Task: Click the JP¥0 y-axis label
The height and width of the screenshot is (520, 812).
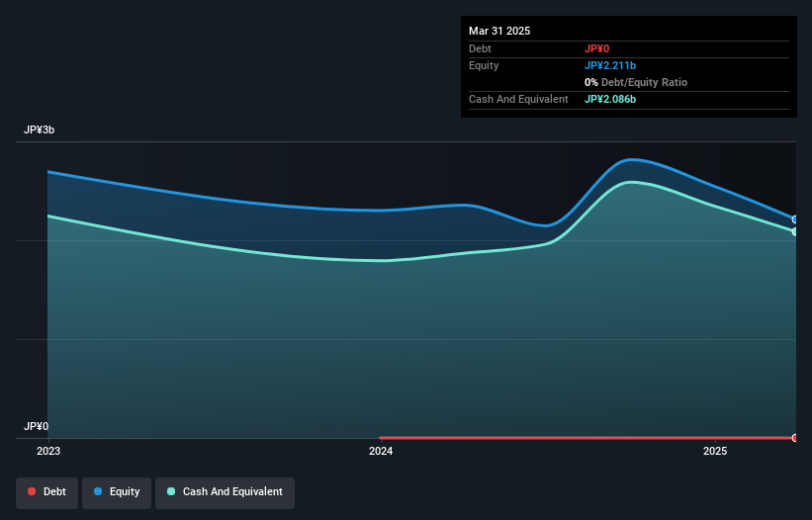Action: click(x=36, y=426)
